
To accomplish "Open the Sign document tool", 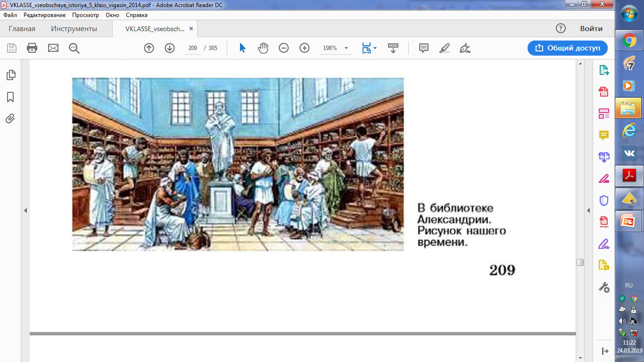I will pos(465,48).
